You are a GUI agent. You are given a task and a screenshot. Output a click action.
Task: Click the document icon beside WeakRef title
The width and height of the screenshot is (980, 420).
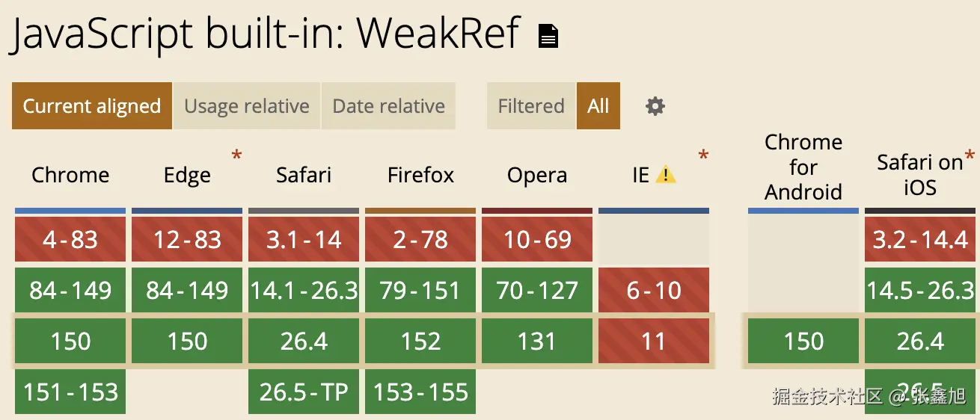click(548, 36)
